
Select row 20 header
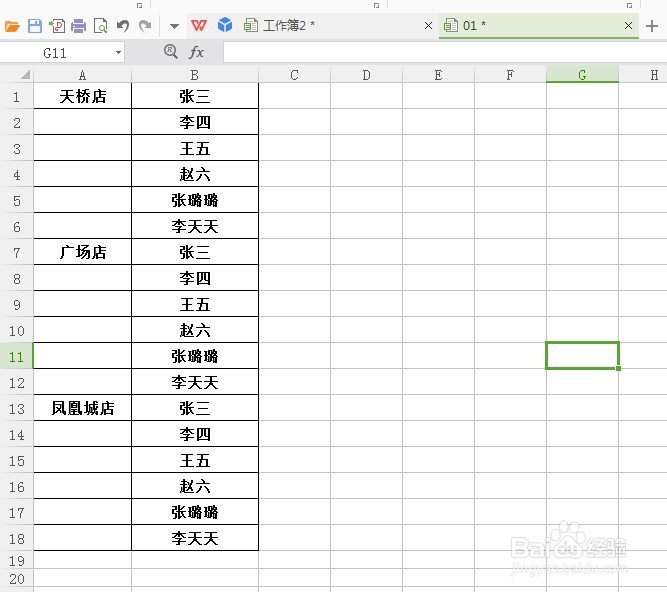(17, 579)
